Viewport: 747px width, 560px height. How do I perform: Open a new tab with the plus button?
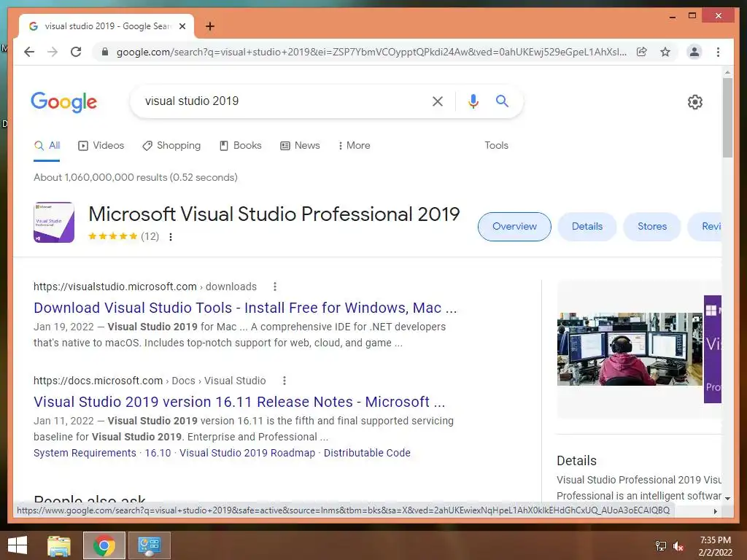point(210,26)
